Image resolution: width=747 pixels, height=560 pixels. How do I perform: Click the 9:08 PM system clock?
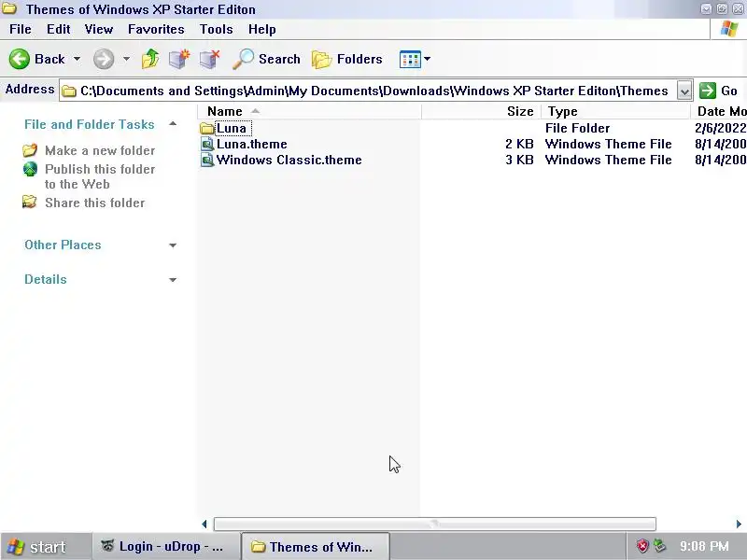(x=704, y=546)
